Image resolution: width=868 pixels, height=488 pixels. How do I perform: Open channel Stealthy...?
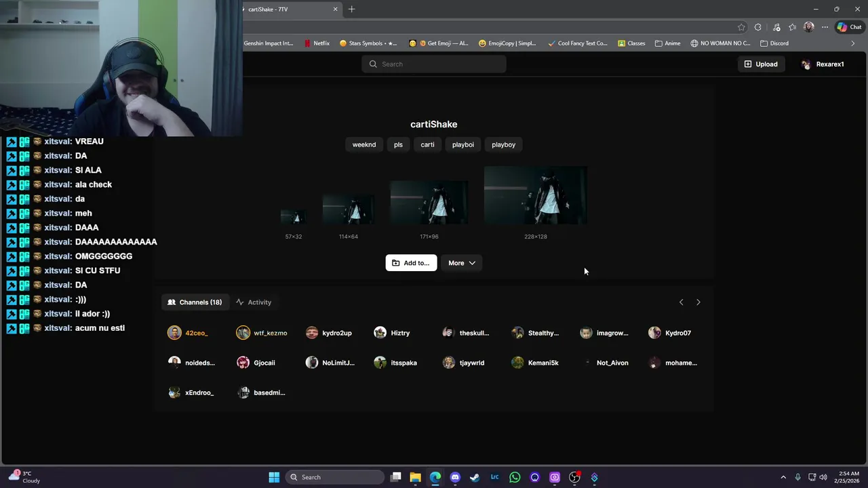click(535, 333)
